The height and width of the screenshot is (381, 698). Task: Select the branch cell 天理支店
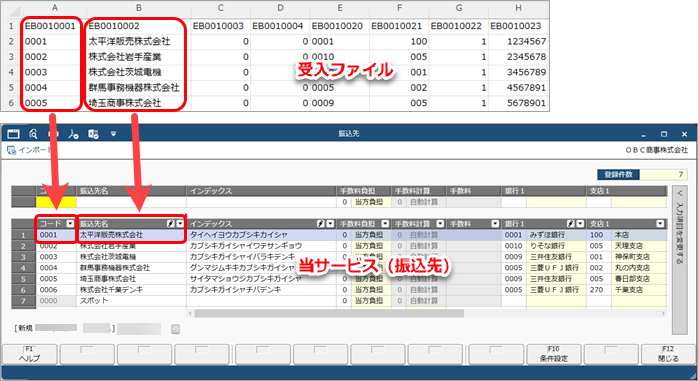(x=639, y=246)
